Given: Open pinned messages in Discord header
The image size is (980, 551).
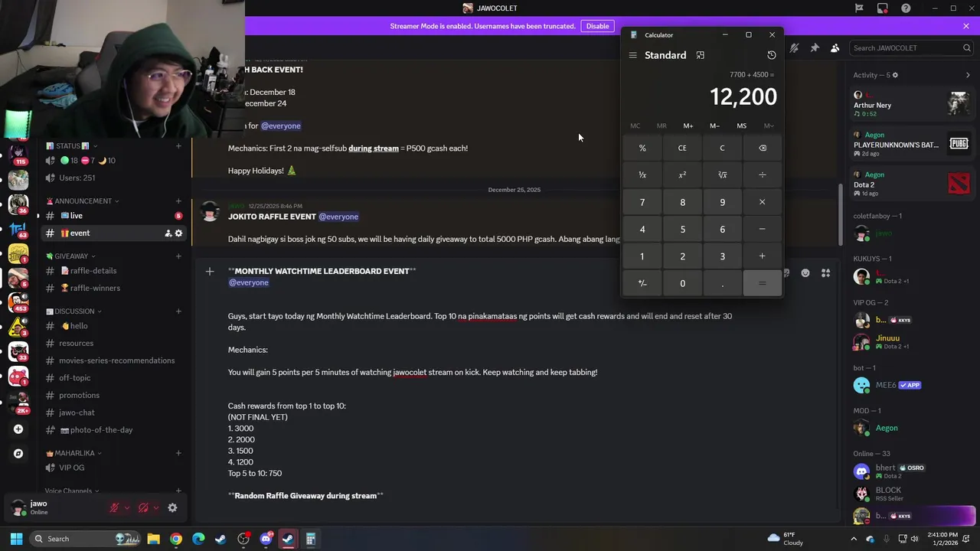Looking at the screenshot, I should point(815,47).
